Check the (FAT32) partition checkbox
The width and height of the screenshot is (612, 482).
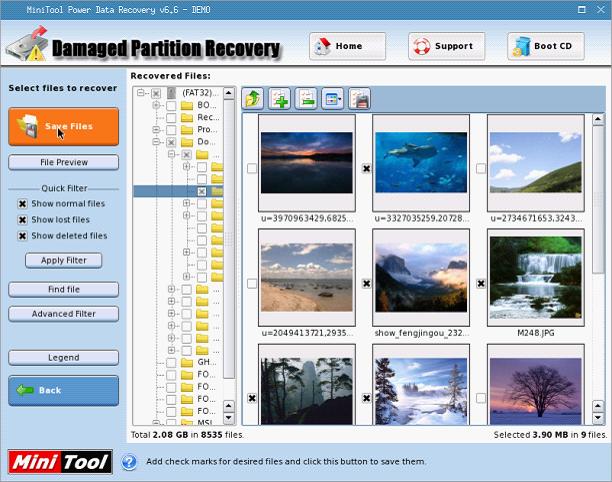[156, 93]
